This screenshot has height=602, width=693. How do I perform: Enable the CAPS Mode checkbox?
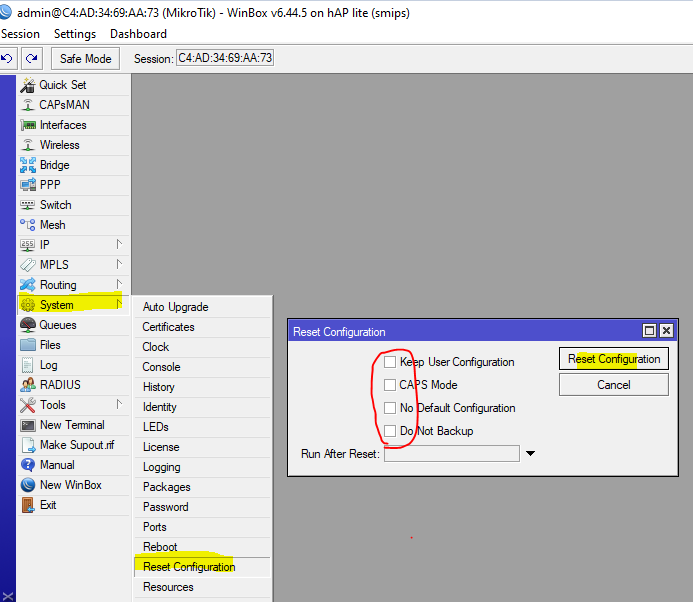tap(390, 385)
